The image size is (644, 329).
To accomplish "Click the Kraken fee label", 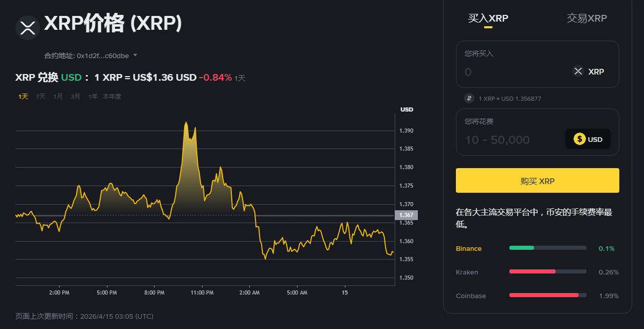I will pos(467,272).
